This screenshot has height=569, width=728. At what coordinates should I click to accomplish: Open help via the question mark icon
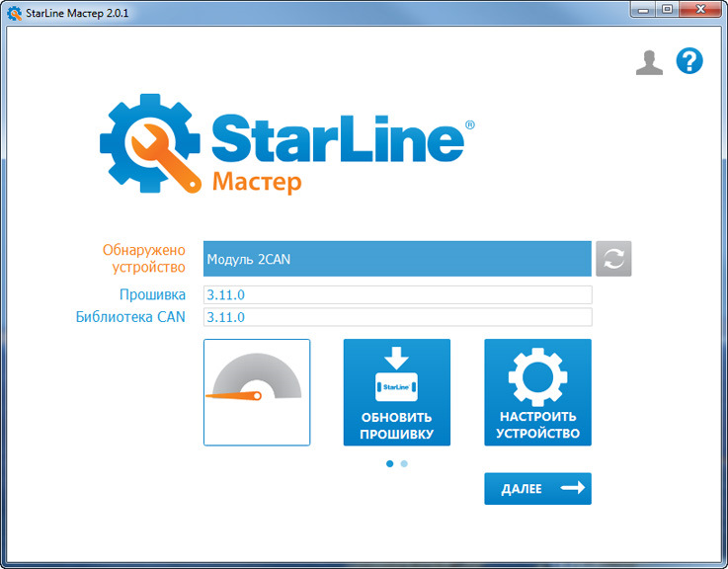point(689,61)
